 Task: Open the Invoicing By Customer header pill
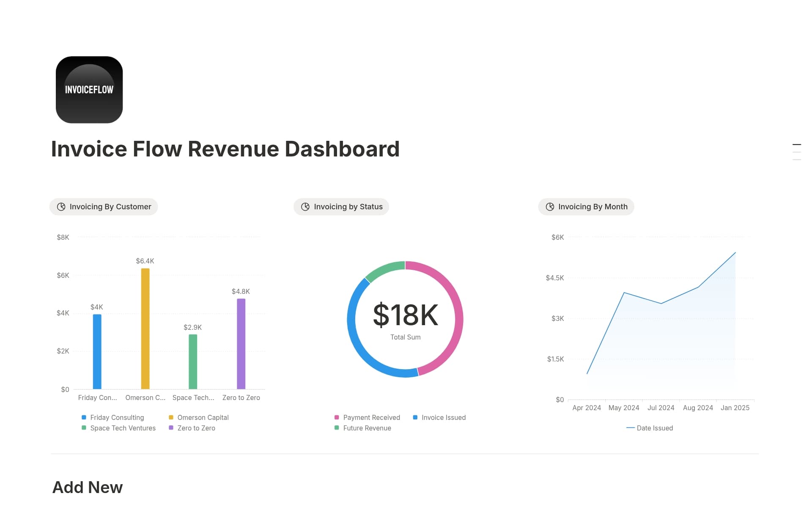(104, 207)
